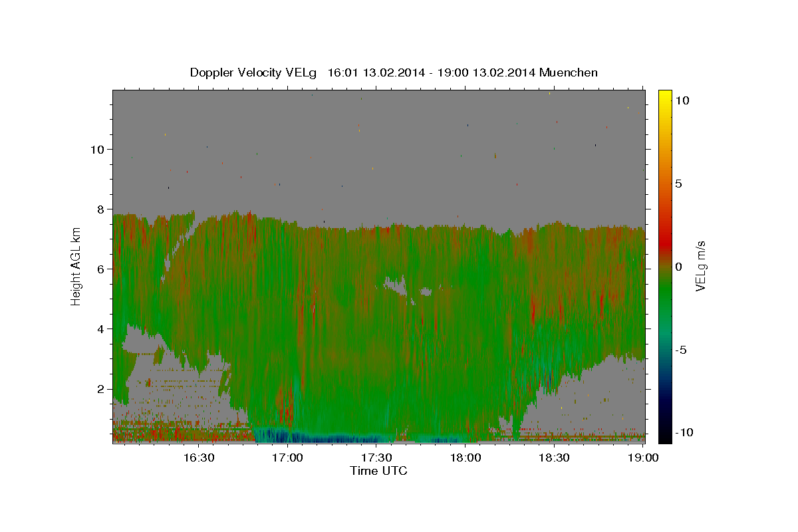The height and width of the screenshot is (532, 798).
Task: Click the 18:30 time axis label
Action: pyautogui.click(x=554, y=458)
